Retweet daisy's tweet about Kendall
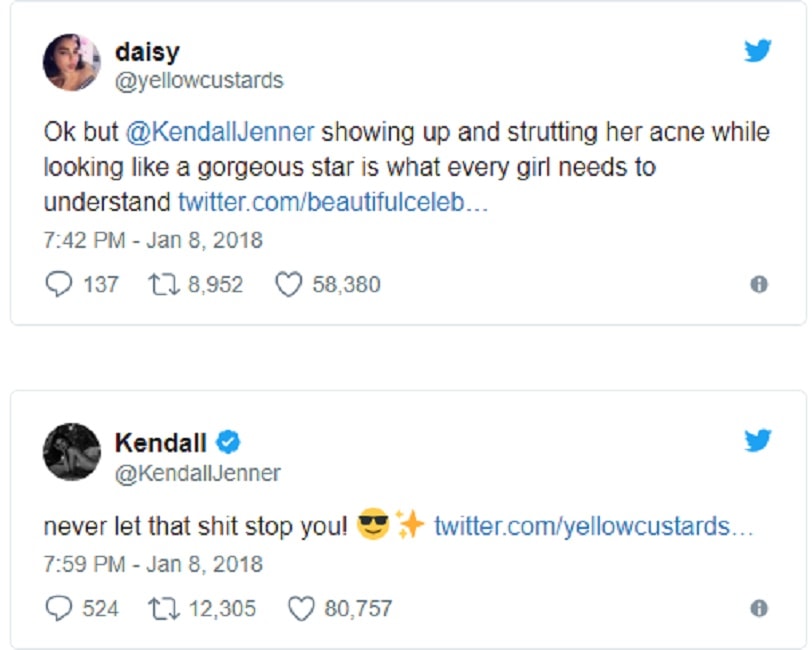Viewport: 812px width, 650px height. click(161, 285)
